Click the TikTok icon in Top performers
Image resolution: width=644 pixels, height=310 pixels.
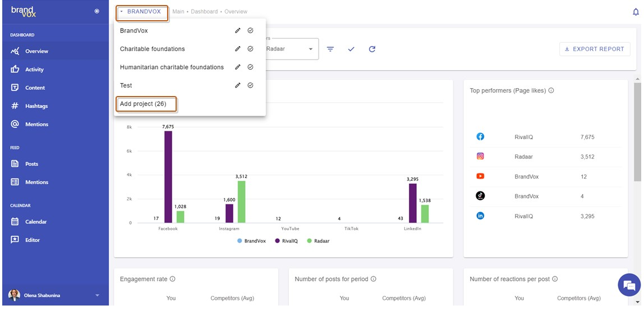pyautogui.click(x=480, y=196)
